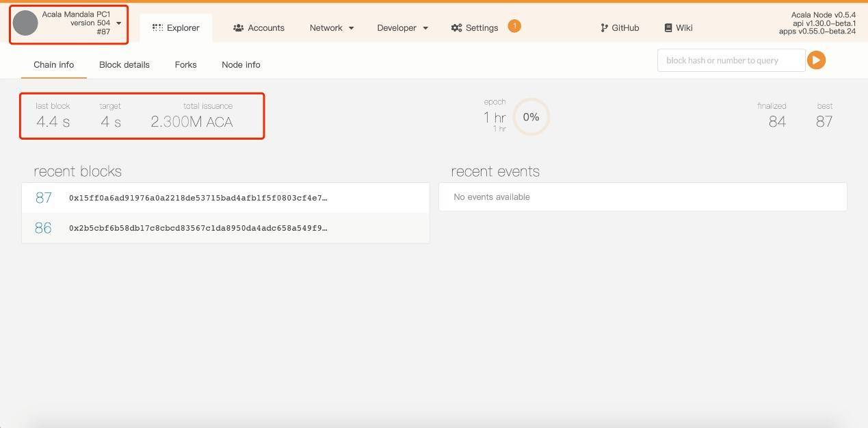The image size is (868, 428).
Task: Click the Accounts people icon
Action: point(238,28)
